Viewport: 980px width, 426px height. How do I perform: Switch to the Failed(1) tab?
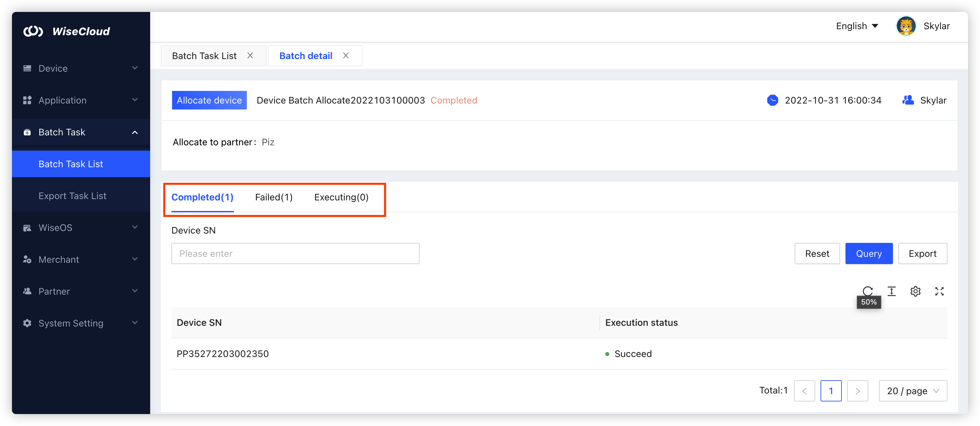click(x=273, y=197)
